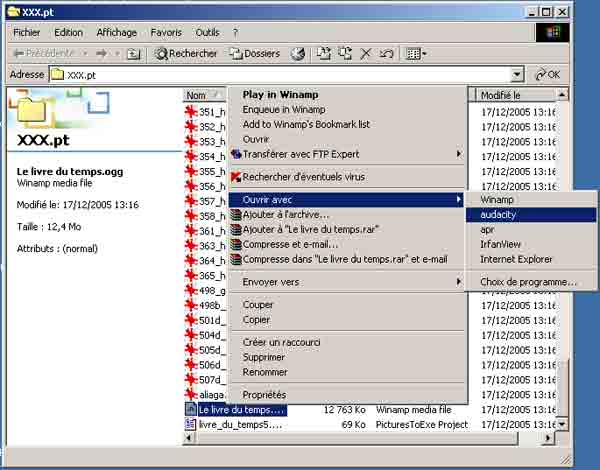This screenshot has width=600, height=470.
Task: Click the OK go button
Action: pyautogui.click(x=548, y=75)
